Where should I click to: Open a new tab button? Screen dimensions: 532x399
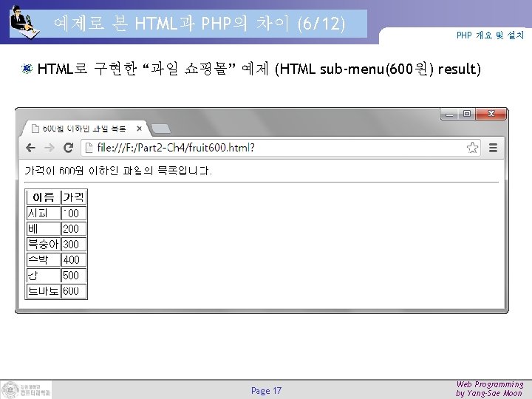pos(160,129)
